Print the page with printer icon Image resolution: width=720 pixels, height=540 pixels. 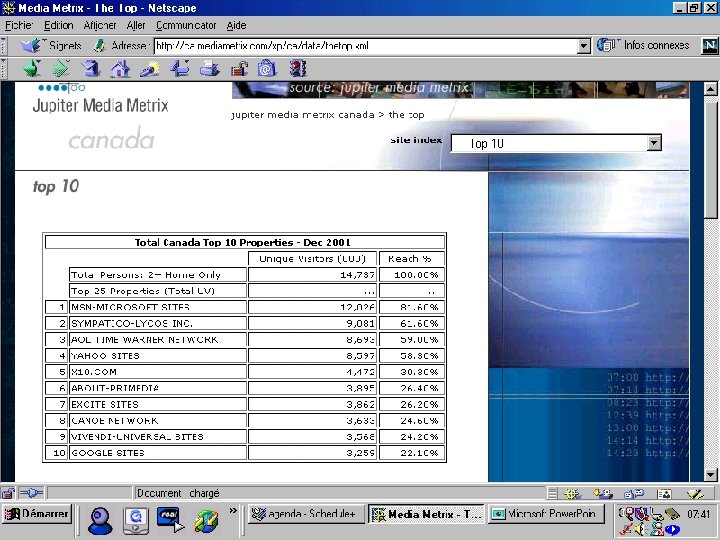point(209,69)
